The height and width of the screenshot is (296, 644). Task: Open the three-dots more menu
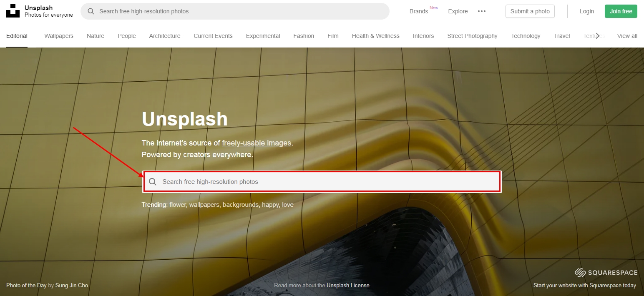click(x=482, y=11)
